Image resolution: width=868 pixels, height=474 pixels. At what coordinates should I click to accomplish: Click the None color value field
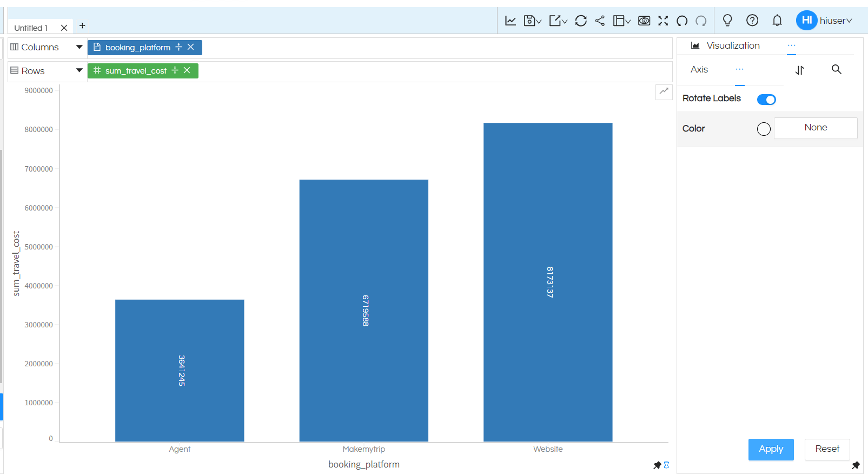point(816,128)
